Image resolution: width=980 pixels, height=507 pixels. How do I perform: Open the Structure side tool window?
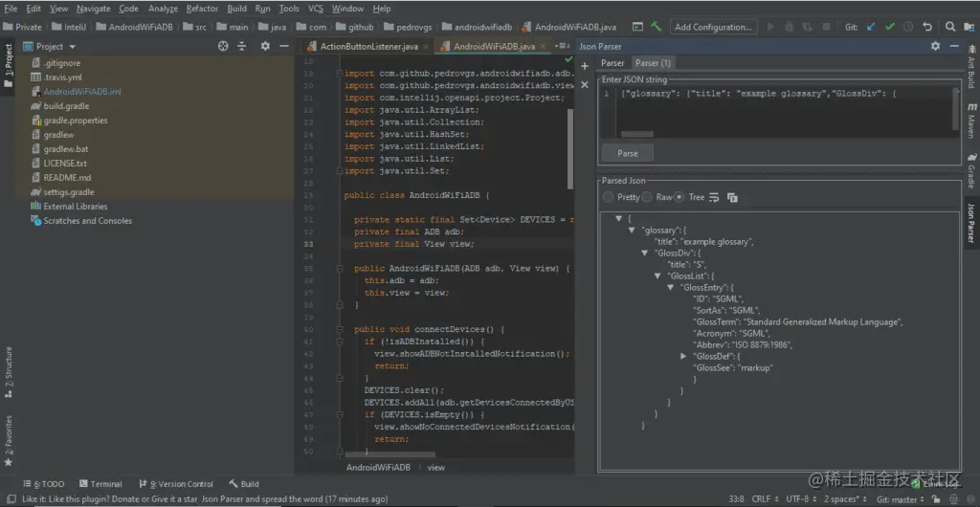8,371
